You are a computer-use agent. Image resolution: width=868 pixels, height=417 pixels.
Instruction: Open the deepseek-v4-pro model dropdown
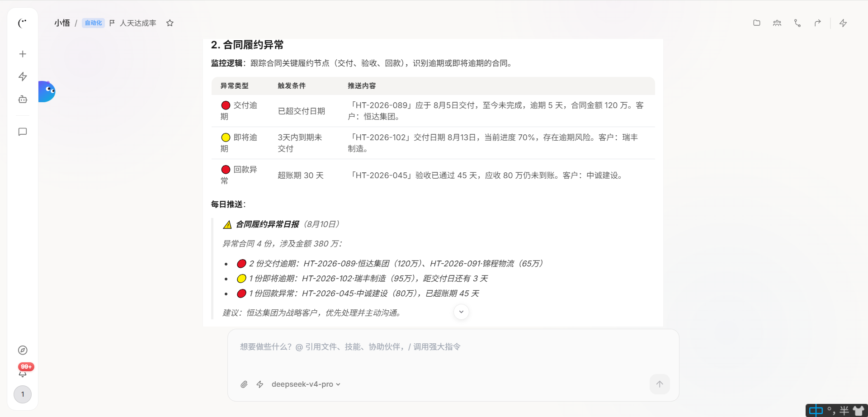[x=306, y=384]
